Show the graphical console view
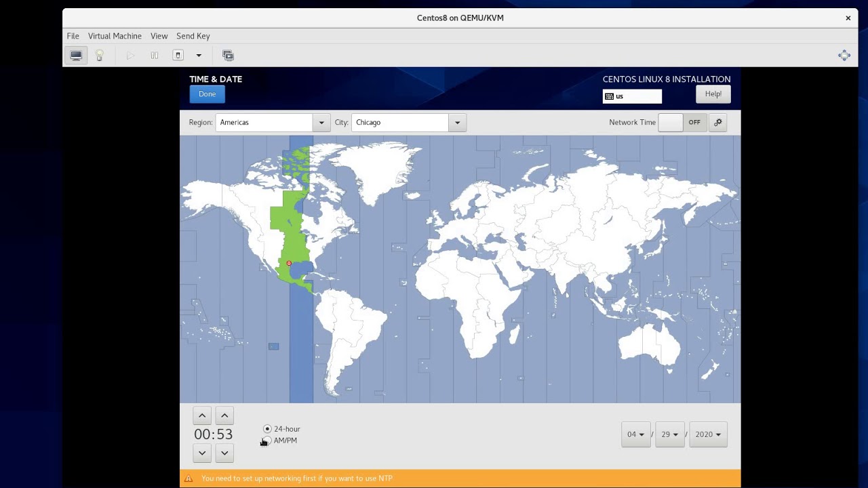Viewport: 868px width, 488px height. coord(76,56)
